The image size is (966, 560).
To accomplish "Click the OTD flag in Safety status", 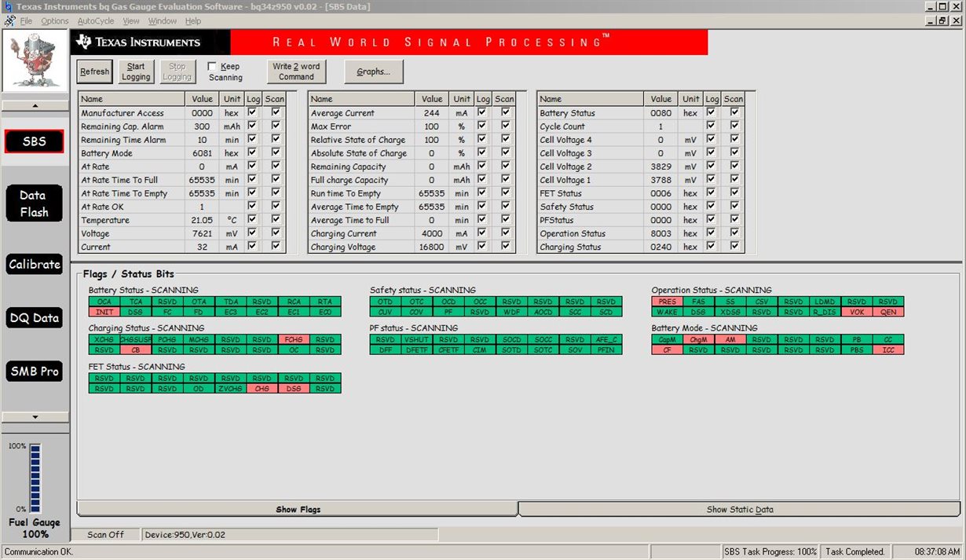I will (x=386, y=302).
